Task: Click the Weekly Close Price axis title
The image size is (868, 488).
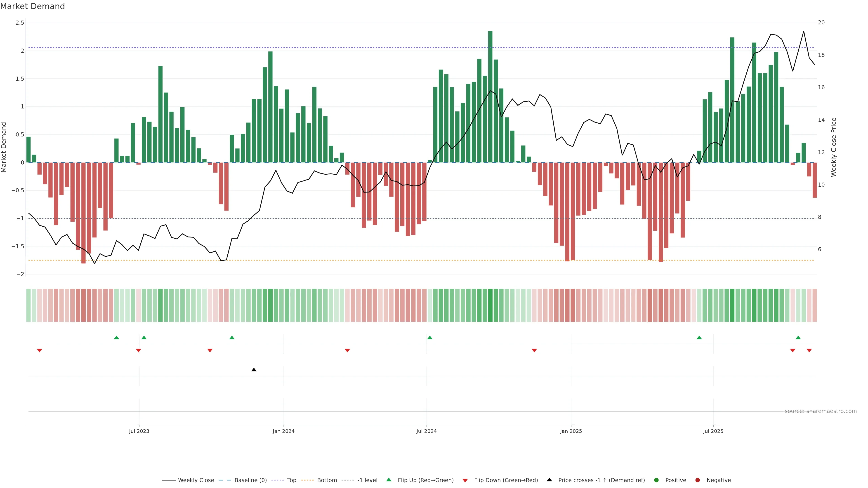Action: point(834,147)
